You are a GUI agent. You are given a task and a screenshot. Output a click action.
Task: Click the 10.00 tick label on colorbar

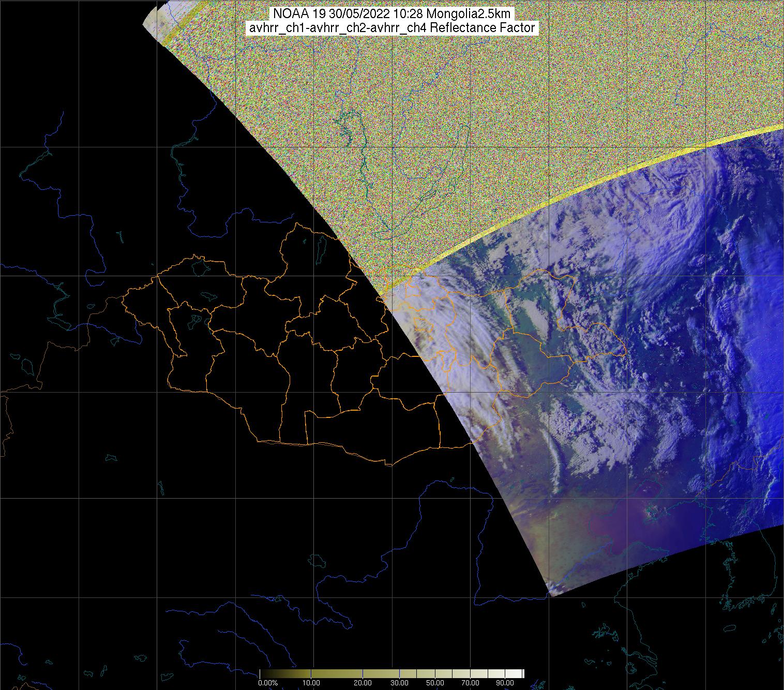click(310, 683)
